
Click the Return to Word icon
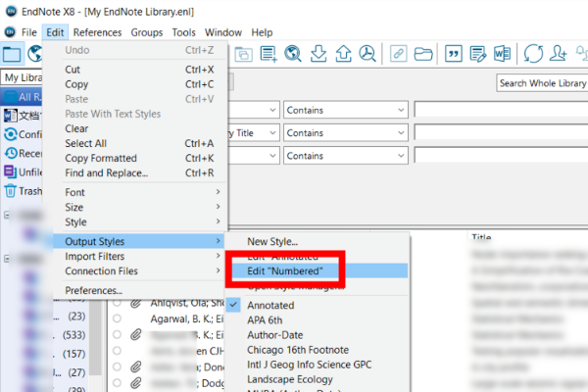click(x=502, y=54)
